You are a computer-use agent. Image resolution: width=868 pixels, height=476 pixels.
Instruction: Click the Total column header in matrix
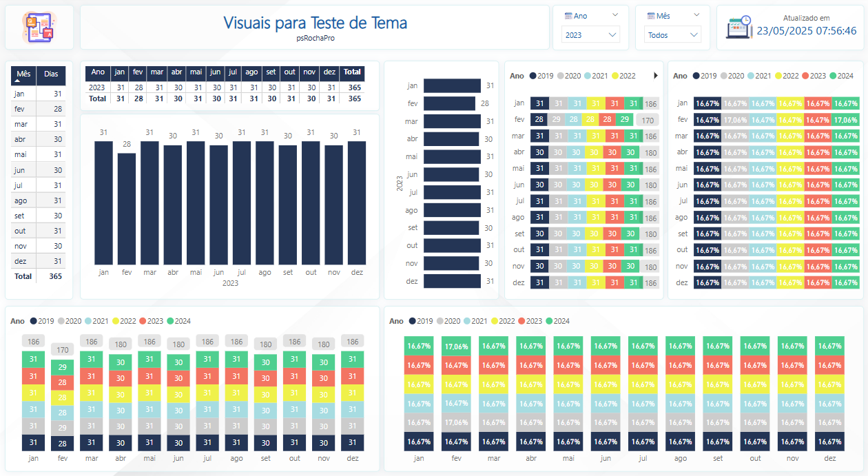tap(352, 72)
